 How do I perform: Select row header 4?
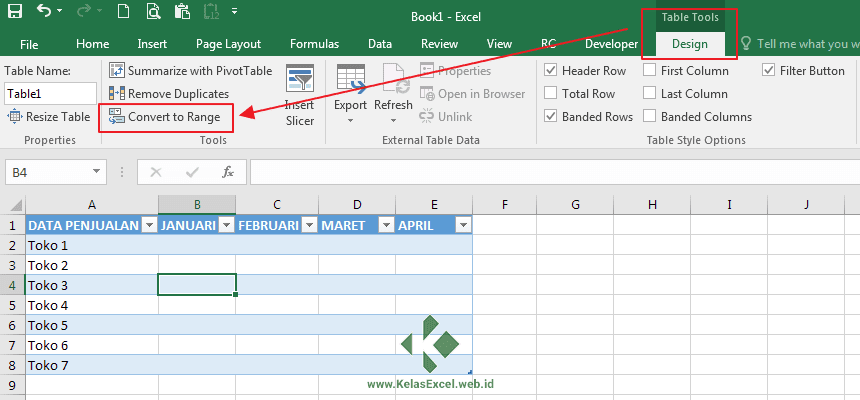(13, 285)
